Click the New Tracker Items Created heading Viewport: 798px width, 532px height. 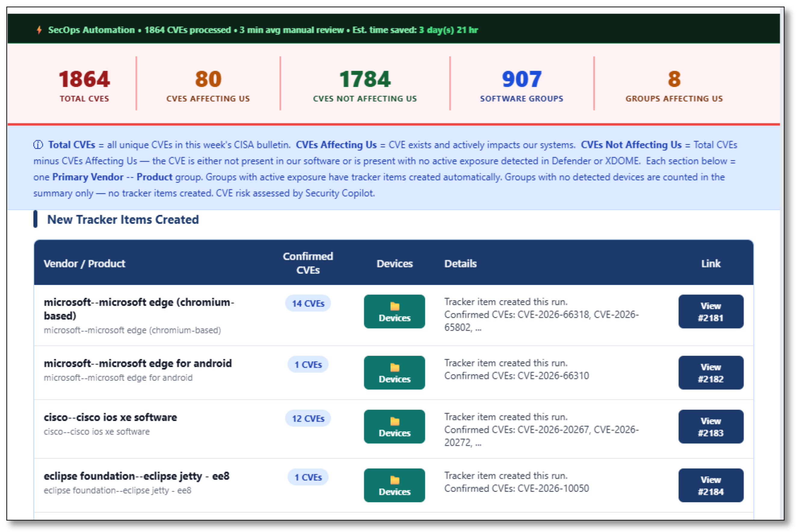click(123, 220)
